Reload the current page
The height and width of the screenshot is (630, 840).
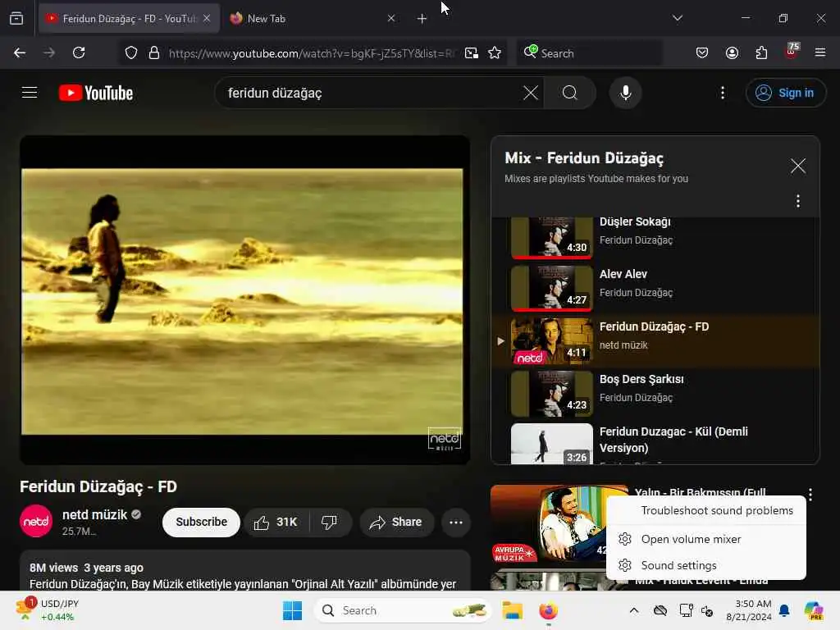(x=79, y=52)
